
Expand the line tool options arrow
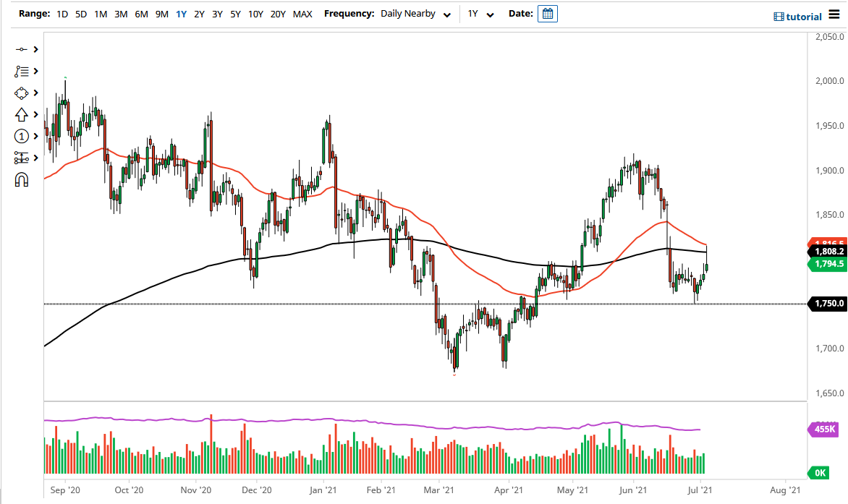35,50
